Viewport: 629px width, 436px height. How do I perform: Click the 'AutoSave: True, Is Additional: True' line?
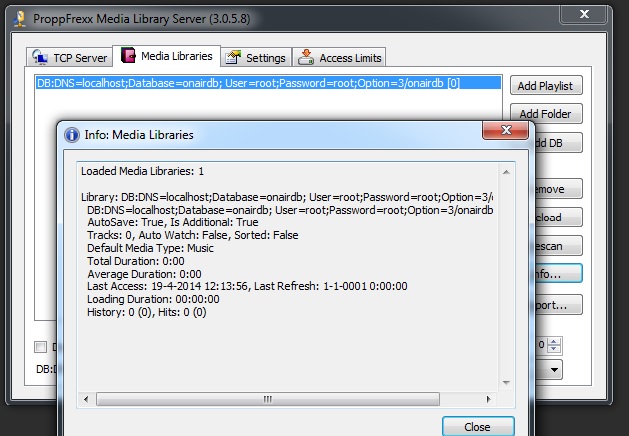click(173, 222)
